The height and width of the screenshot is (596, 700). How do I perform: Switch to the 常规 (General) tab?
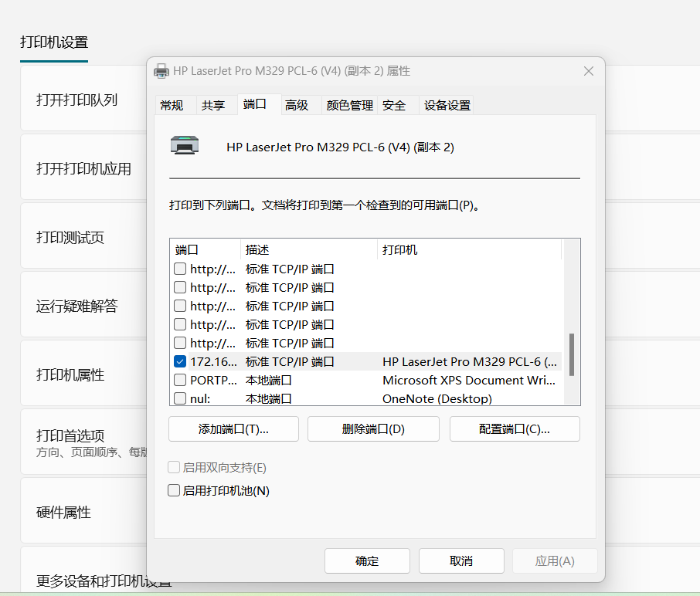coord(172,105)
